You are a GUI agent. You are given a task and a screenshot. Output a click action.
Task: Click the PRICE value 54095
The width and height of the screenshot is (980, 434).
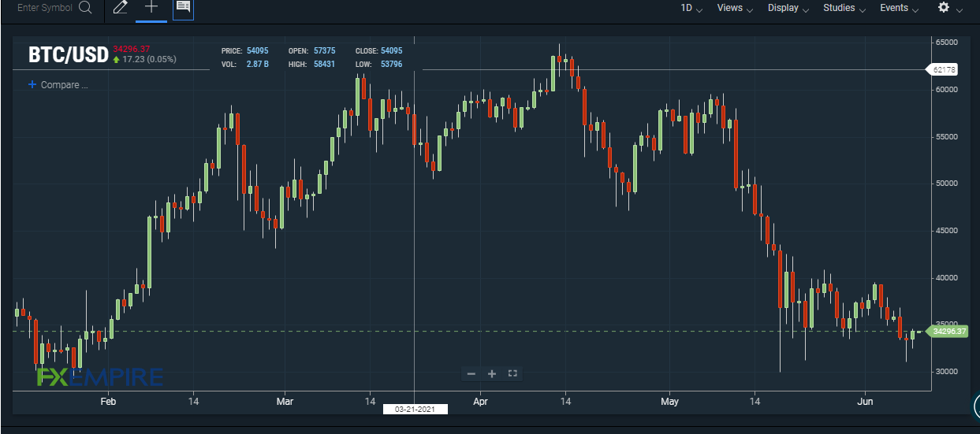coord(257,51)
